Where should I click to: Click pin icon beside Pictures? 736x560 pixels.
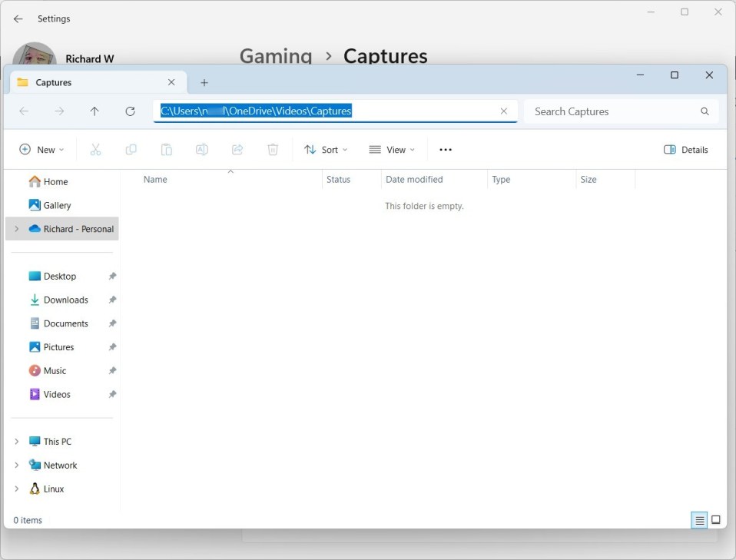(112, 347)
